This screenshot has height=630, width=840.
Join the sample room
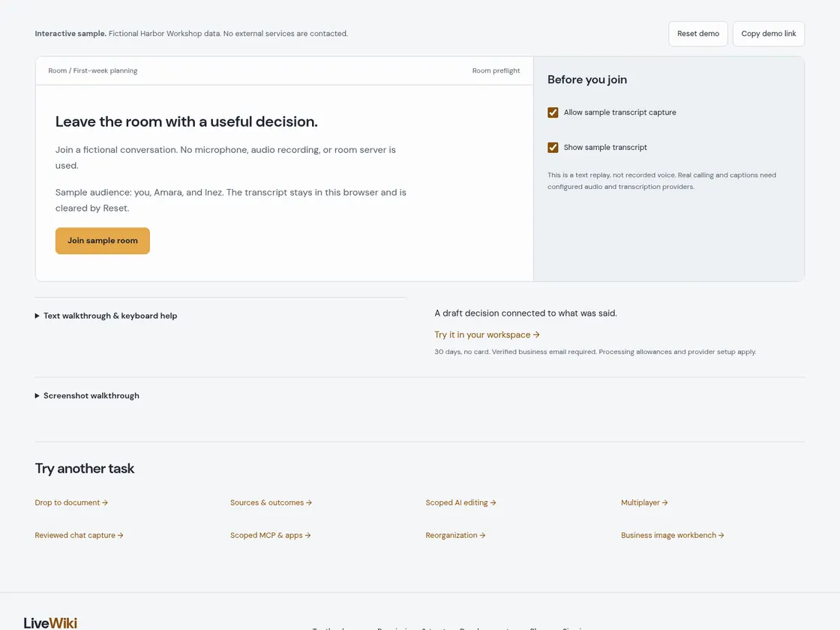click(x=102, y=241)
